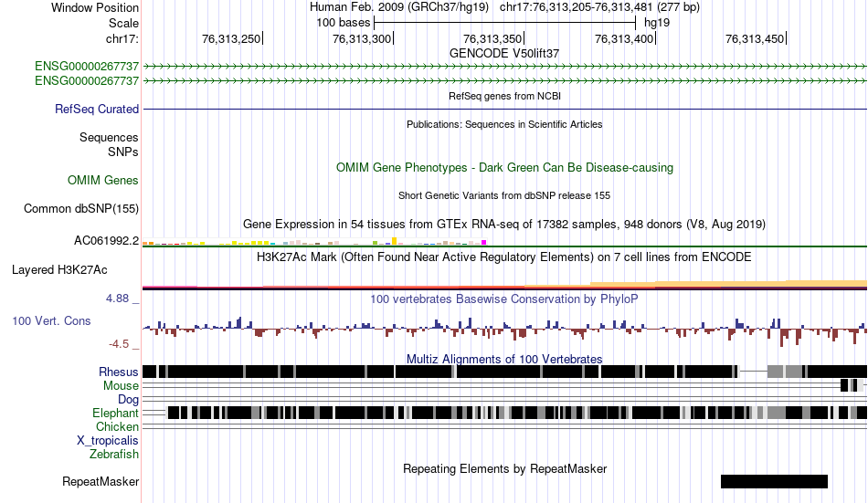868x503 pixels.
Task: Open Publications: Sequences in Scientific Articles title
Action: pos(504,124)
